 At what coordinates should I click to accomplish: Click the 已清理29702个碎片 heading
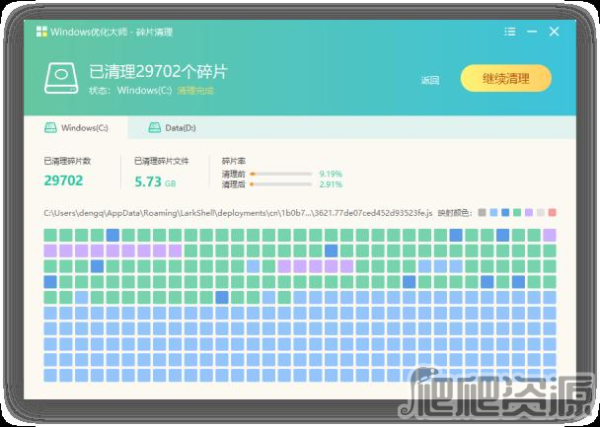(158, 72)
